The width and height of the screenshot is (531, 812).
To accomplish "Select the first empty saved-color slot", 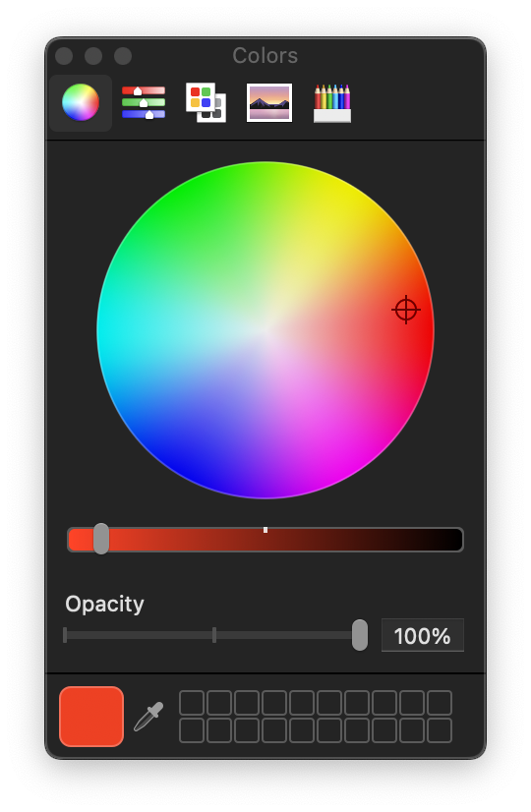I will [192, 703].
